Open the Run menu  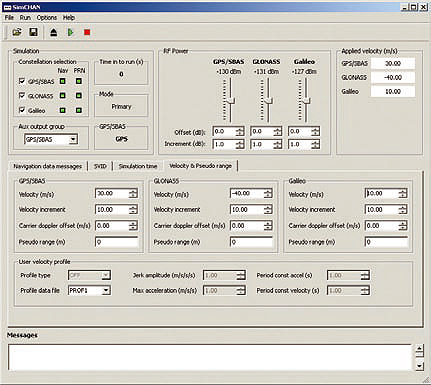(25, 18)
